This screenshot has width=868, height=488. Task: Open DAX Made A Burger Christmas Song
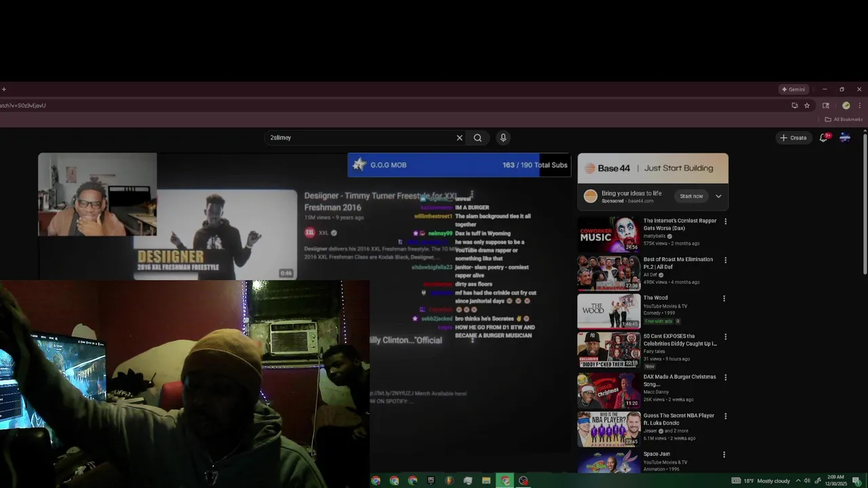point(679,380)
